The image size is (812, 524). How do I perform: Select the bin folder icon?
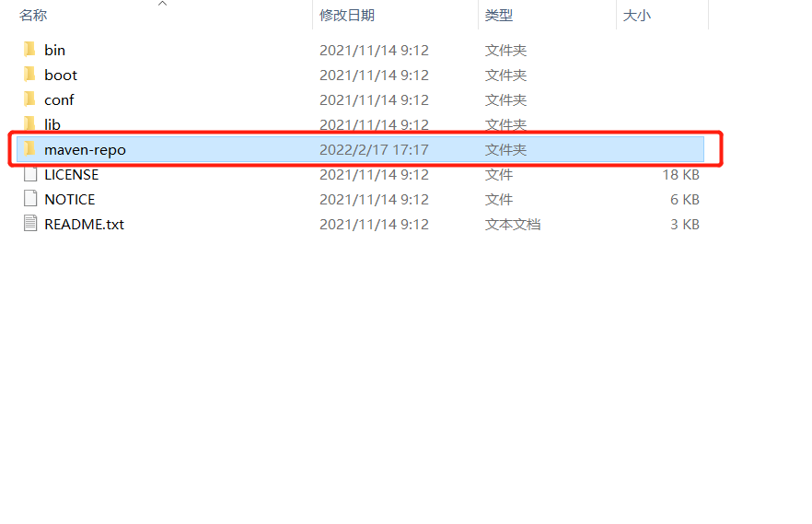point(29,50)
